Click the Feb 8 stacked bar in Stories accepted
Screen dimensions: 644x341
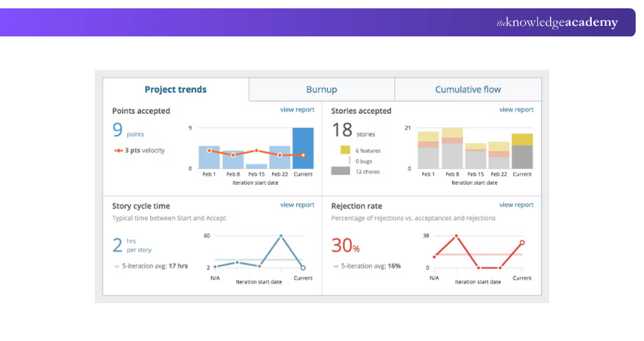(452, 149)
